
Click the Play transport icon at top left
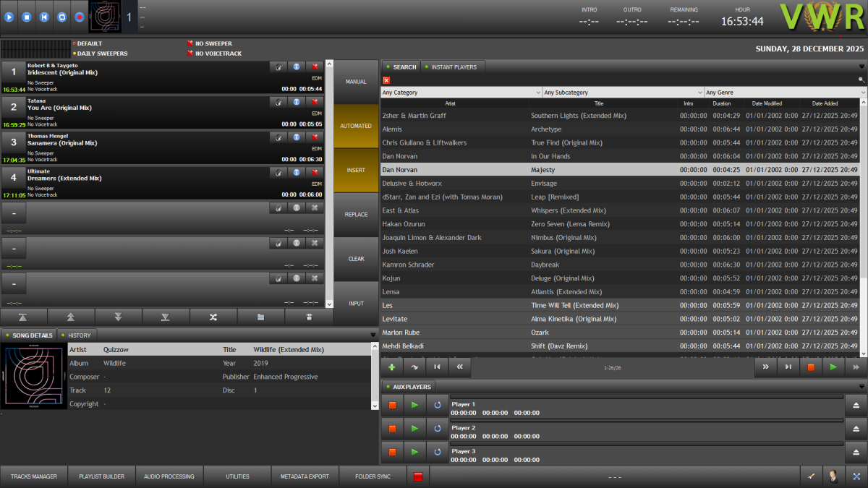(x=8, y=17)
